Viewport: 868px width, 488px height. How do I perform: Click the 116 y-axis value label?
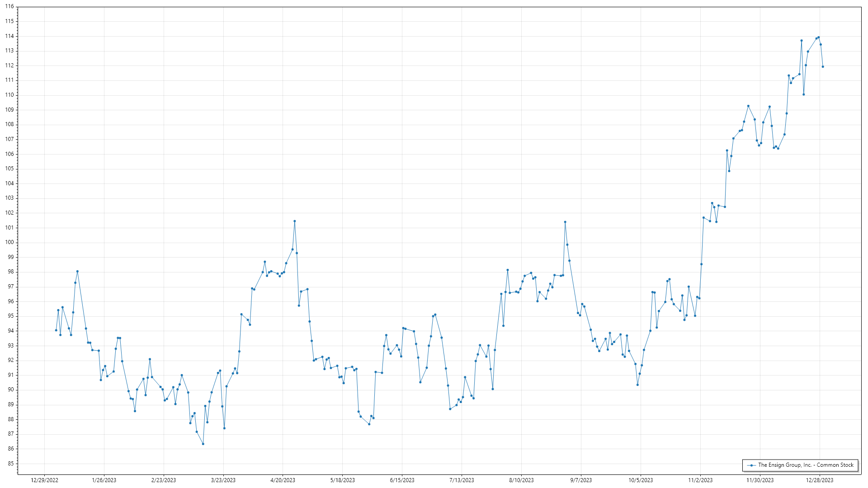(x=9, y=7)
